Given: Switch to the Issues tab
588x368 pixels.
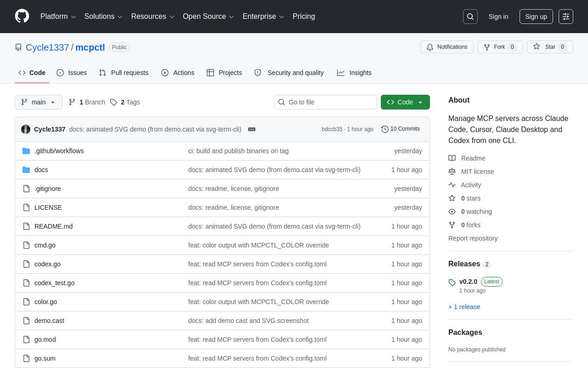Looking at the screenshot, I should [72, 73].
